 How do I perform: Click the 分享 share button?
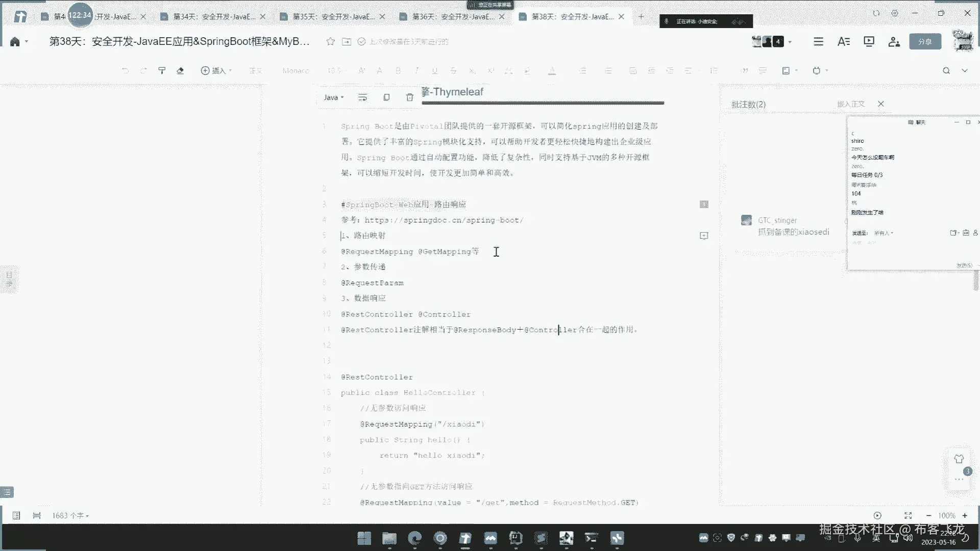(x=925, y=42)
